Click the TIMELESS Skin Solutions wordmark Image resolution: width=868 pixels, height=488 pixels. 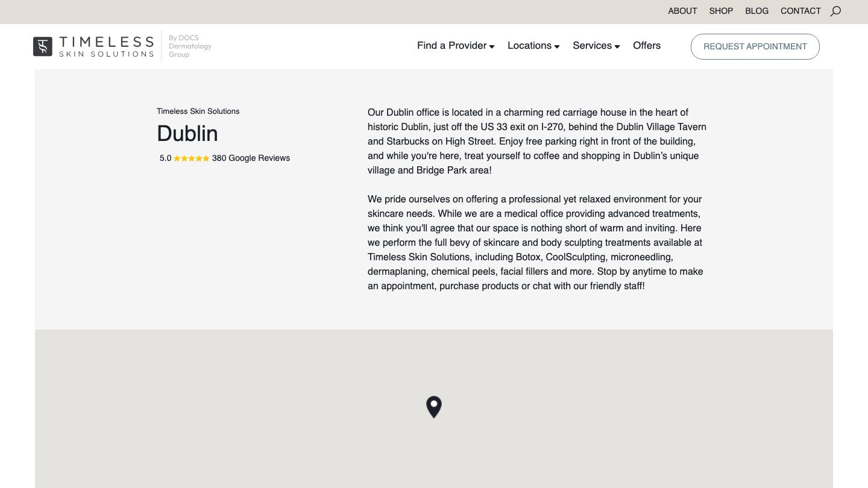tap(107, 46)
